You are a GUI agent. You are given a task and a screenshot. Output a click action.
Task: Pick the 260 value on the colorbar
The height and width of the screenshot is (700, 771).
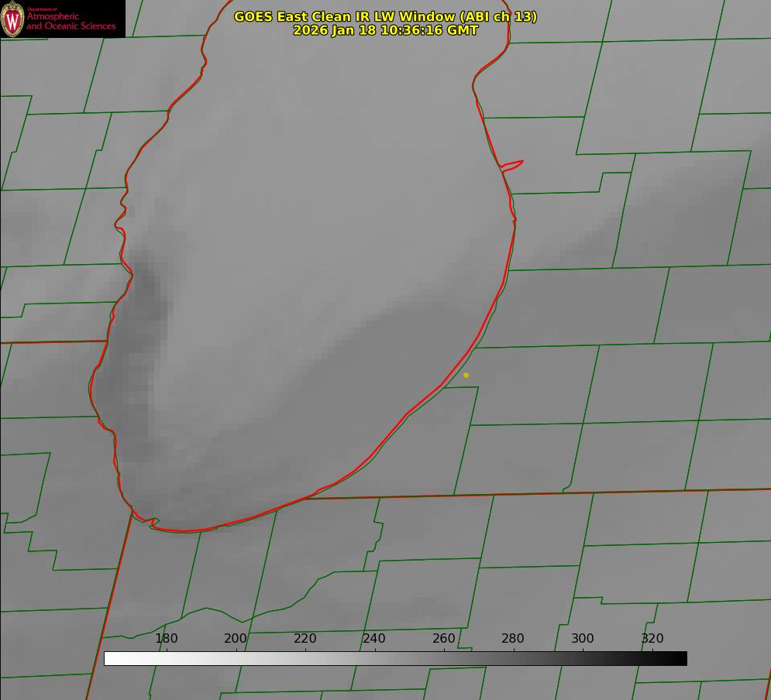pyautogui.click(x=444, y=639)
